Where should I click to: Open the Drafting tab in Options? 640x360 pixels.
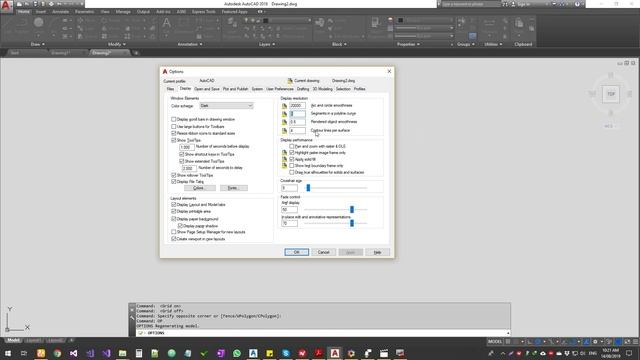[x=303, y=89]
